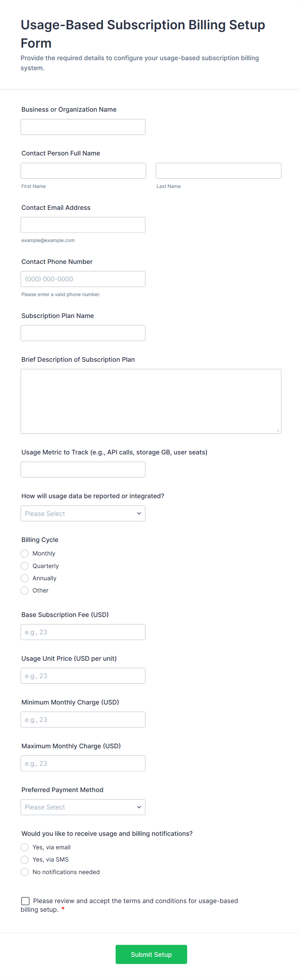Focus the First Name input field
The height and width of the screenshot is (980, 299).
(x=83, y=171)
